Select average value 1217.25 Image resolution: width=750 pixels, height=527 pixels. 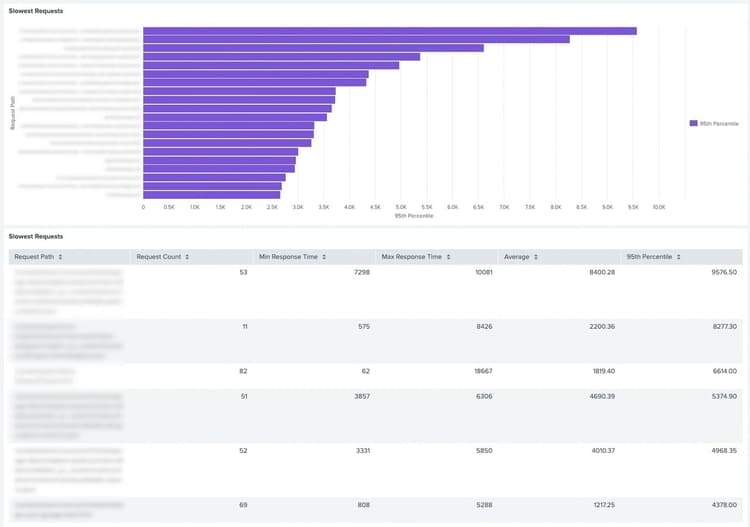pos(603,505)
